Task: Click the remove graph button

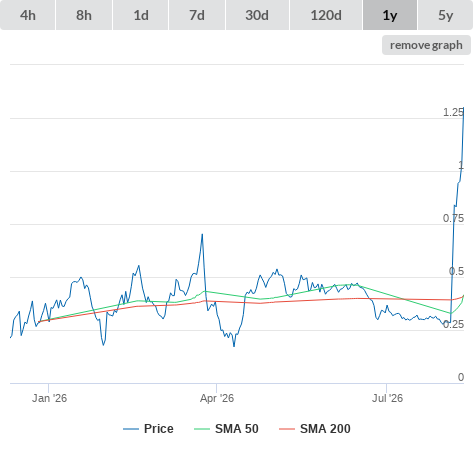Action: (426, 45)
